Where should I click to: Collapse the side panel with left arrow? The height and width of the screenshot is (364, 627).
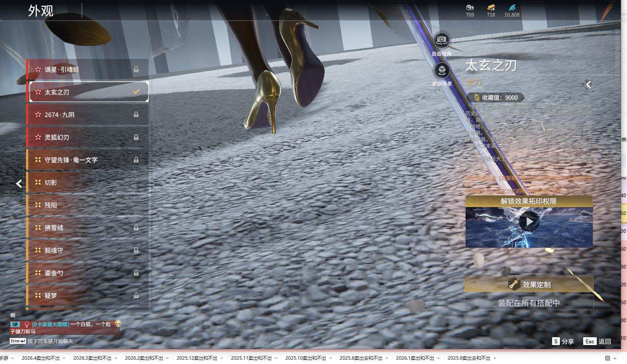click(x=19, y=184)
